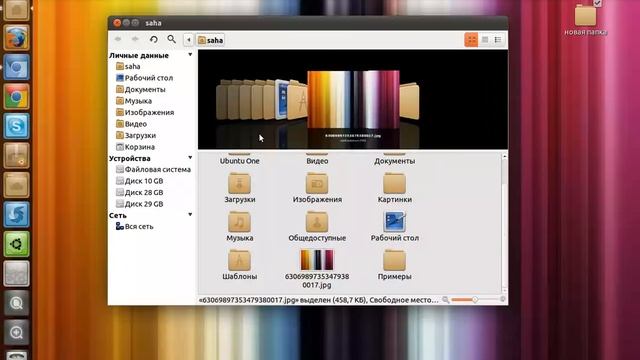Click the folder right of cover flow image

coord(409,101)
